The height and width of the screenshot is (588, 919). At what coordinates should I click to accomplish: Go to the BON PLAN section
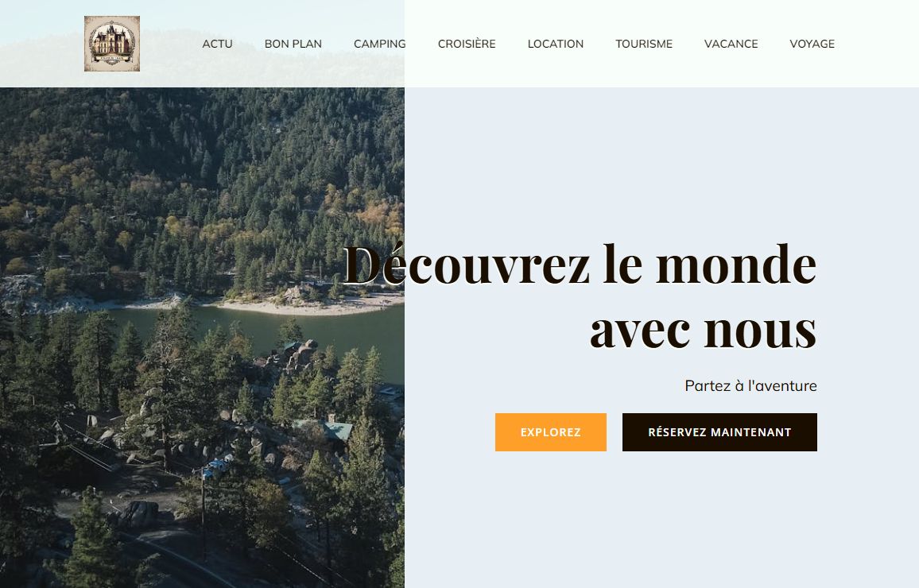pos(293,44)
